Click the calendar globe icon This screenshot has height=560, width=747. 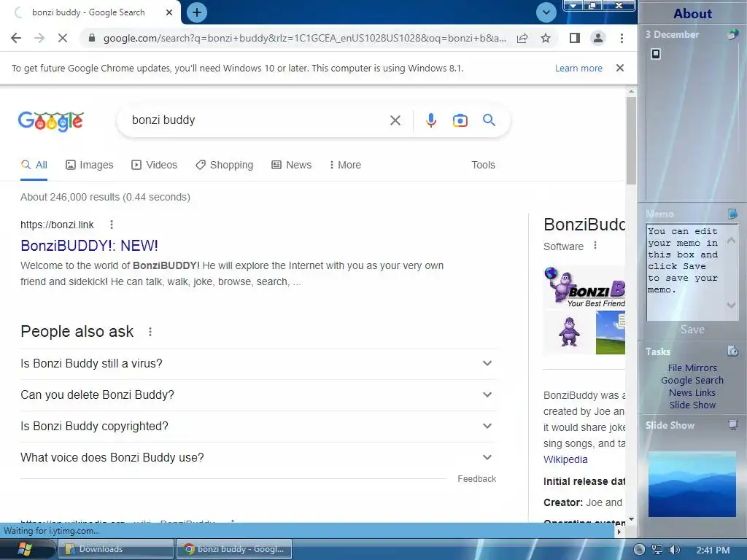[x=732, y=34]
